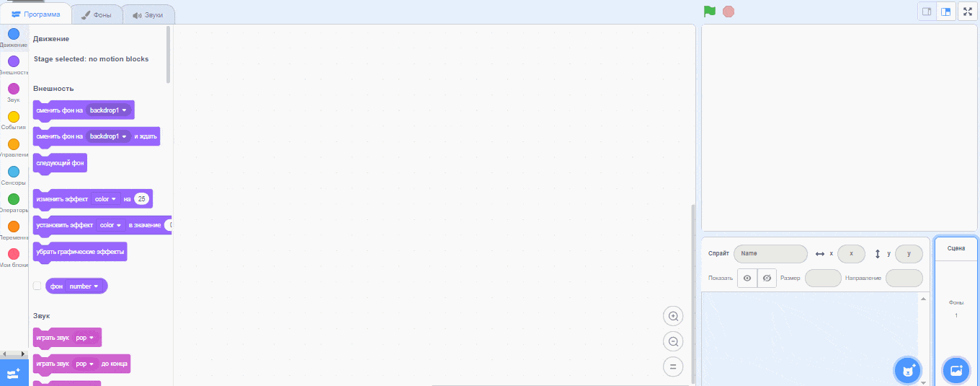Pick the purple Внешность category circle
The width and height of the screenshot is (980, 386).
[14, 61]
